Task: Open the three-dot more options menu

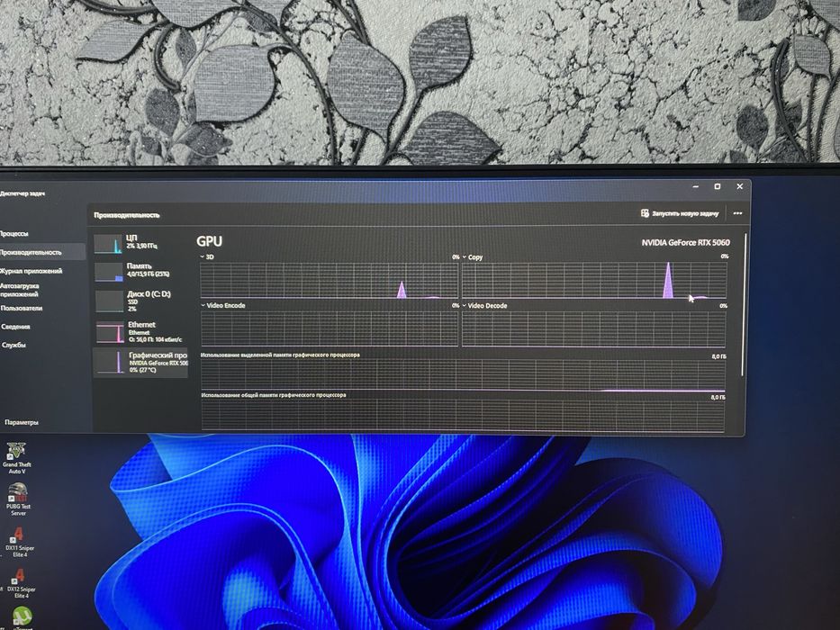Action: 737,213
